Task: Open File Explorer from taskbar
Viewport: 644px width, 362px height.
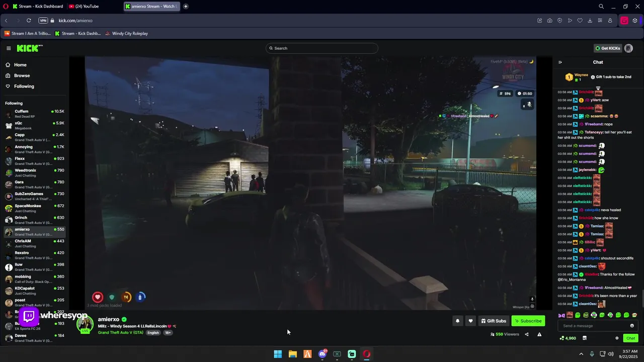Action: pos(292,354)
